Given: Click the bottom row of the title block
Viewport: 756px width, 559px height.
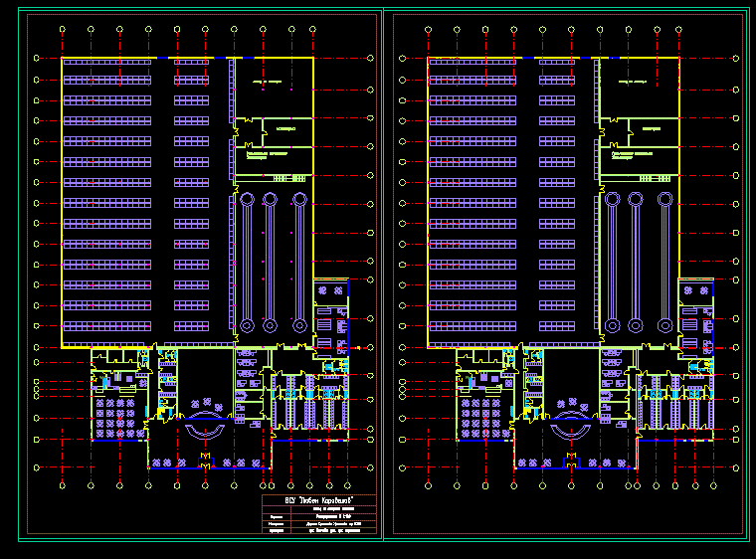Looking at the screenshot, I should [x=318, y=532].
